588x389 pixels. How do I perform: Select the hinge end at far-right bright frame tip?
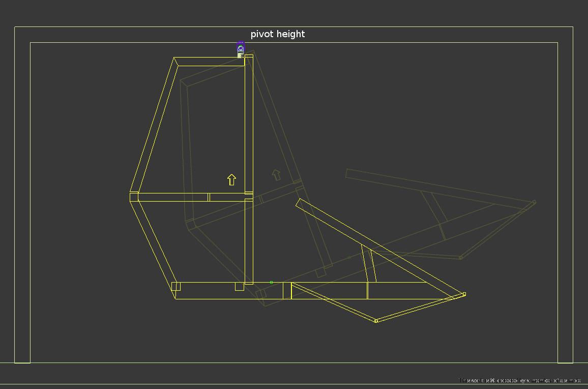[x=463, y=294]
